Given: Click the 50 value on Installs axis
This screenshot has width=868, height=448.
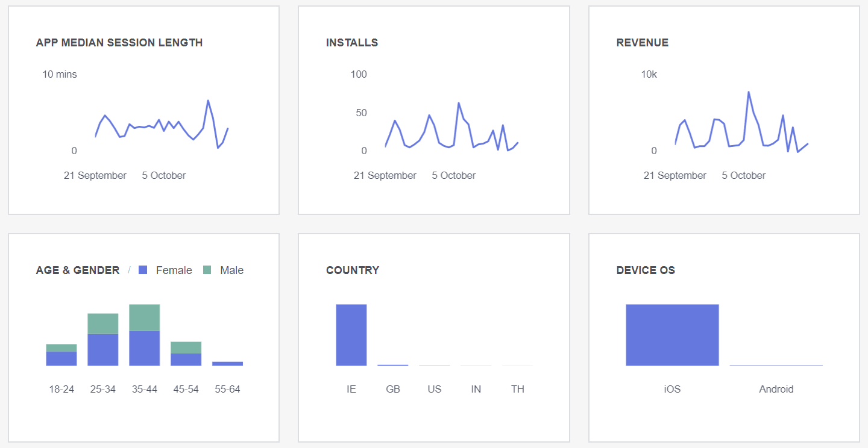Looking at the screenshot, I should (x=361, y=113).
